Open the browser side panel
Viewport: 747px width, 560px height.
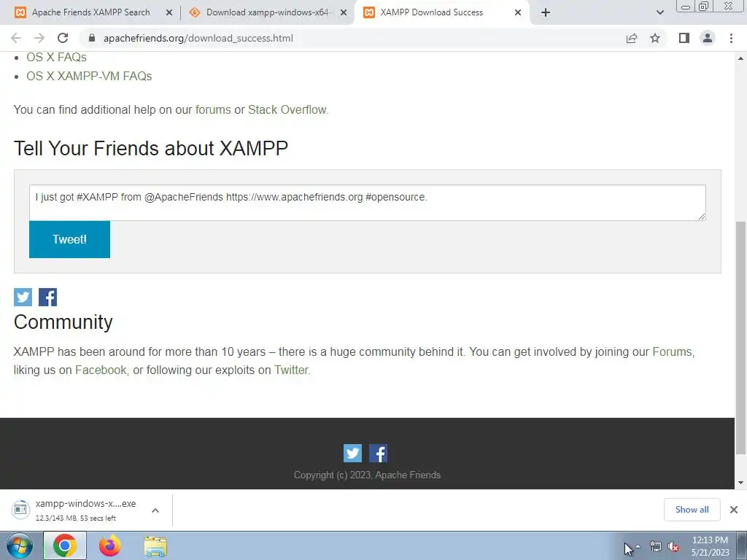click(x=684, y=38)
